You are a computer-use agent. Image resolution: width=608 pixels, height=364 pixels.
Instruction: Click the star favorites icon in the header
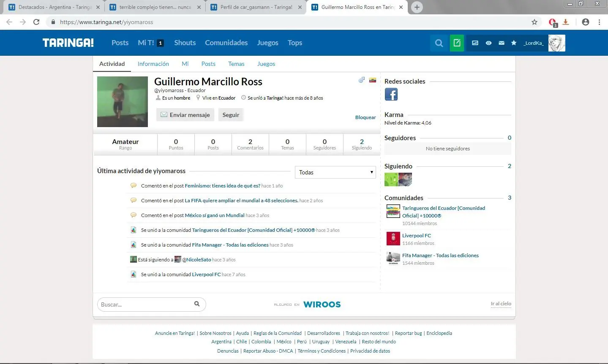point(514,43)
